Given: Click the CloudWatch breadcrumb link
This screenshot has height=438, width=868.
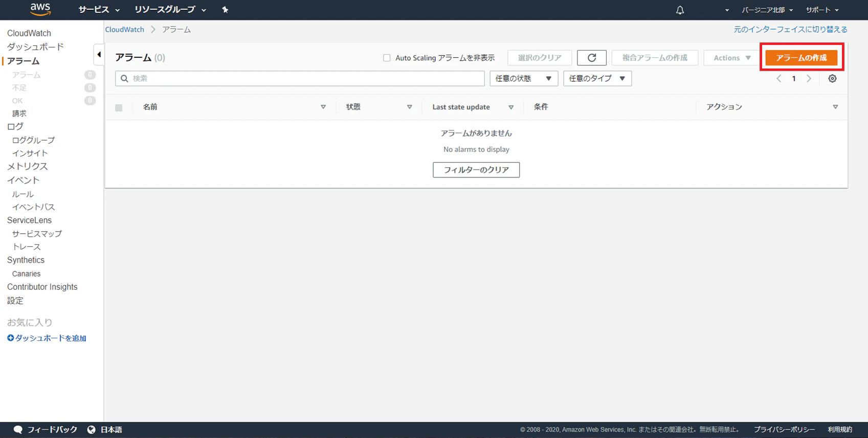Looking at the screenshot, I should pos(125,30).
